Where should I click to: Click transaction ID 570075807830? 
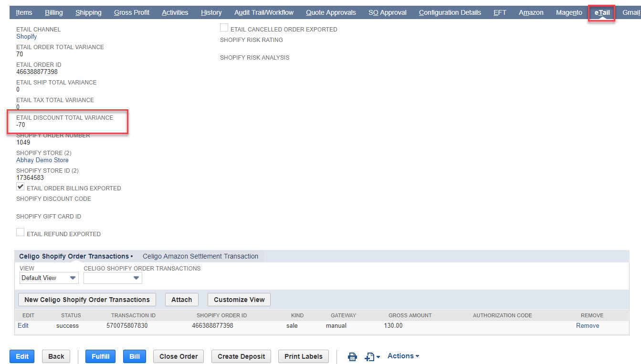[x=127, y=325]
